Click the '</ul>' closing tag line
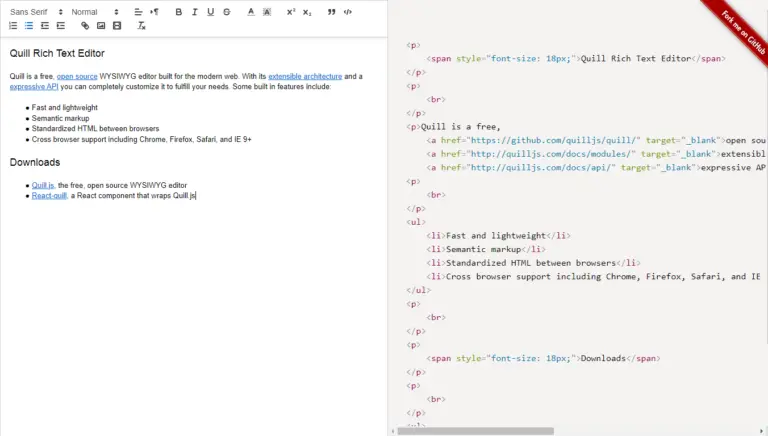Image resolution: width=768 pixels, height=436 pixels. (418, 290)
